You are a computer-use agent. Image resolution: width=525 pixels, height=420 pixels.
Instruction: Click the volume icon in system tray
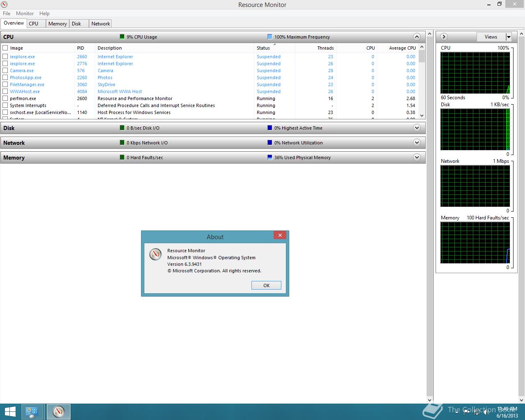487,412
